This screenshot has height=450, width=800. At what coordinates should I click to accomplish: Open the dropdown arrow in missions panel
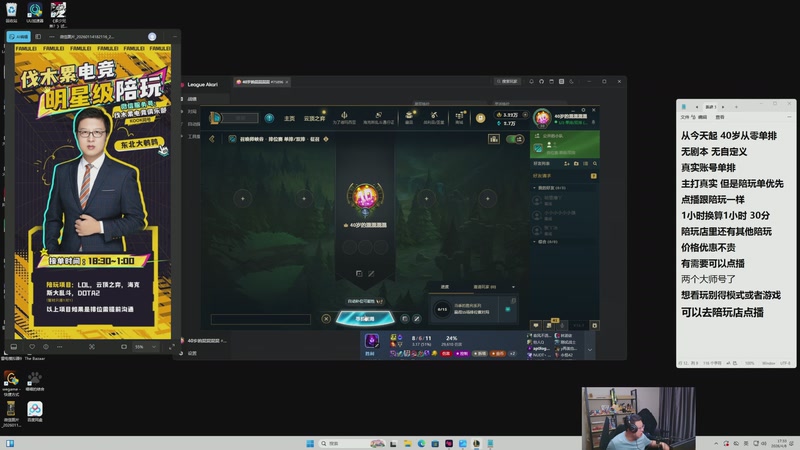(x=513, y=287)
